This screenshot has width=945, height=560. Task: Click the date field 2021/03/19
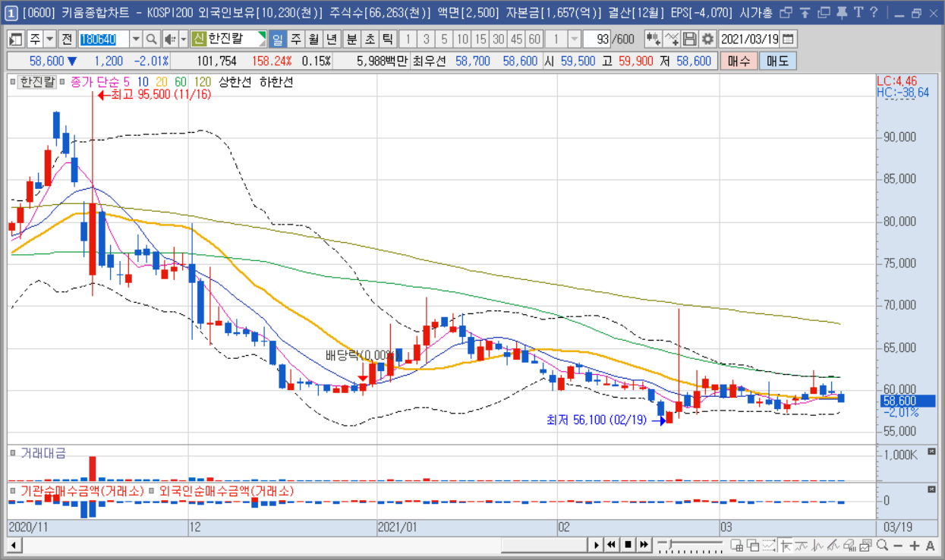pos(749,39)
